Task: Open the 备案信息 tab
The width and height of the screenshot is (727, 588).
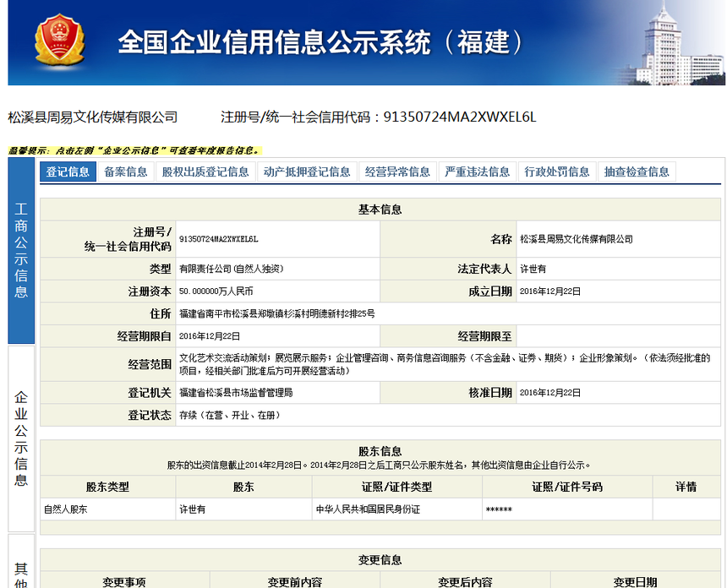Action: click(126, 171)
